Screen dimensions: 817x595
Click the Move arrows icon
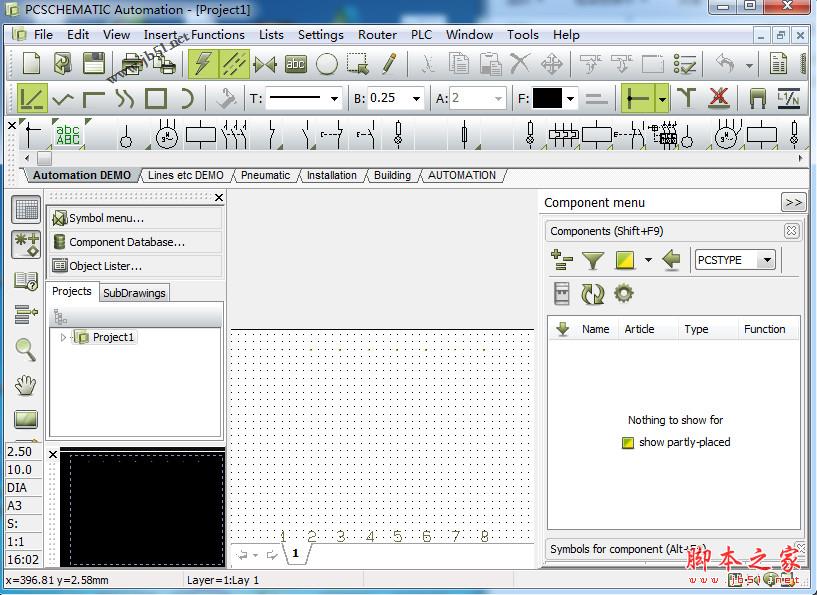coord(552,64)
